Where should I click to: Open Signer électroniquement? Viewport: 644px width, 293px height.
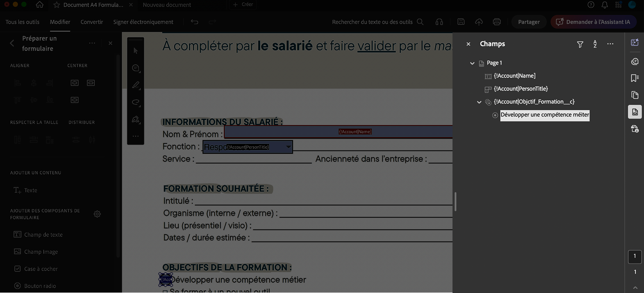pyautogui.click(x=143, y=22)
